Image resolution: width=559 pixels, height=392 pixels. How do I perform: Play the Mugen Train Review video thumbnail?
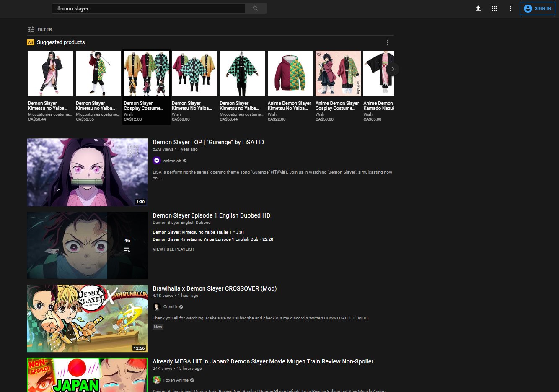click(87, 375)
